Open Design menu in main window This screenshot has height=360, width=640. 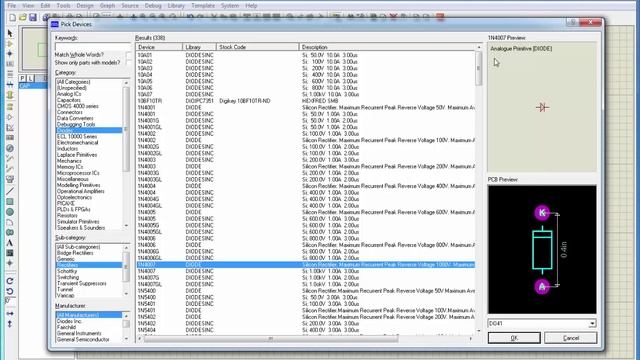click(x=85, y=6)
